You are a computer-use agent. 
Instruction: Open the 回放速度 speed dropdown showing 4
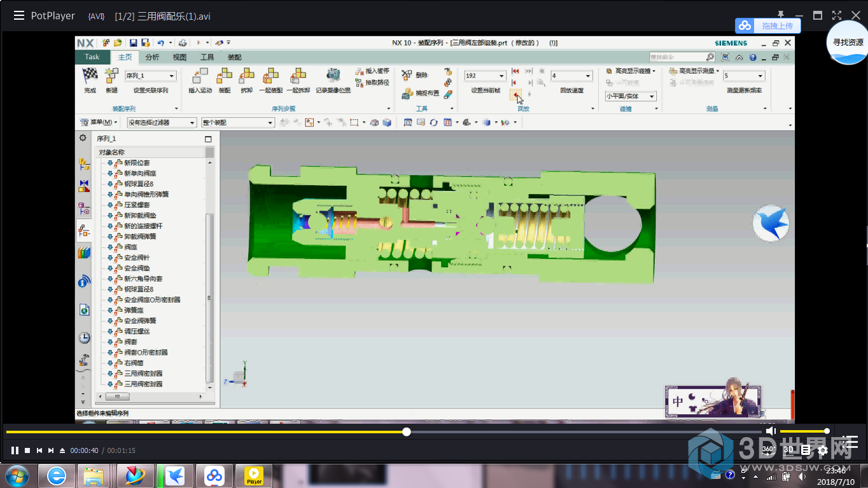pos(589,76)
